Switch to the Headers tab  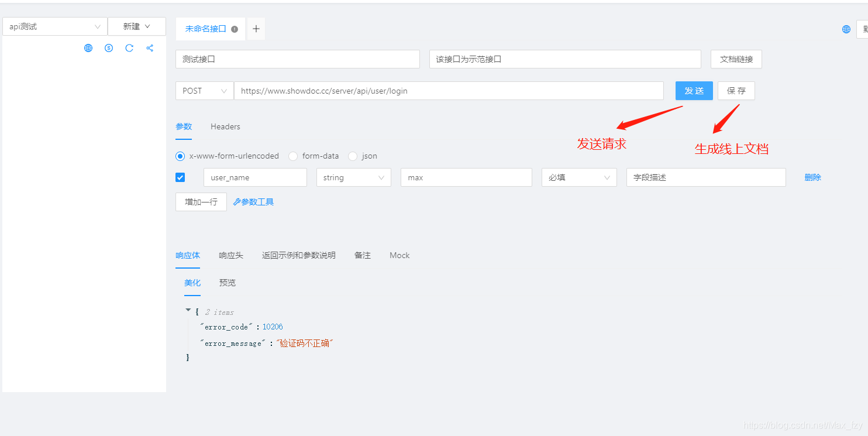coord(225,126)
